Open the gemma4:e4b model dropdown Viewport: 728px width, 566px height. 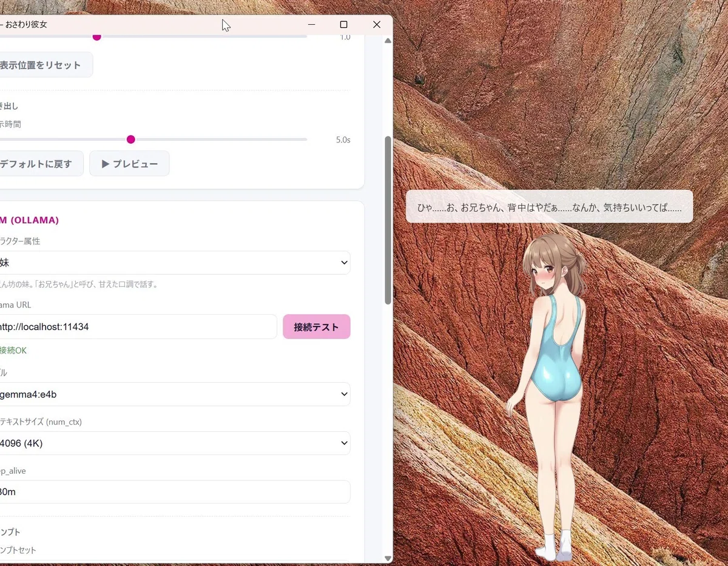pyautogui.click(x=175, y=394)
